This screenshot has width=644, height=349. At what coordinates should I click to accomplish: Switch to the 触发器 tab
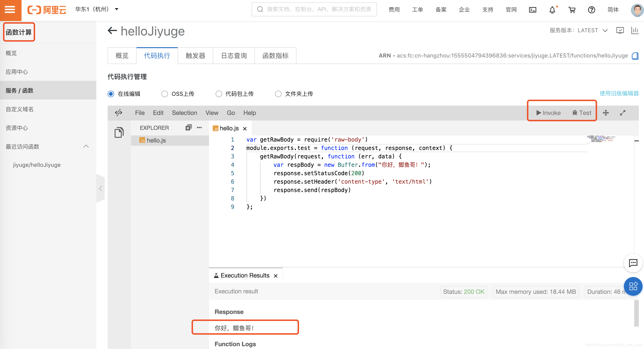tap(195, 56)
